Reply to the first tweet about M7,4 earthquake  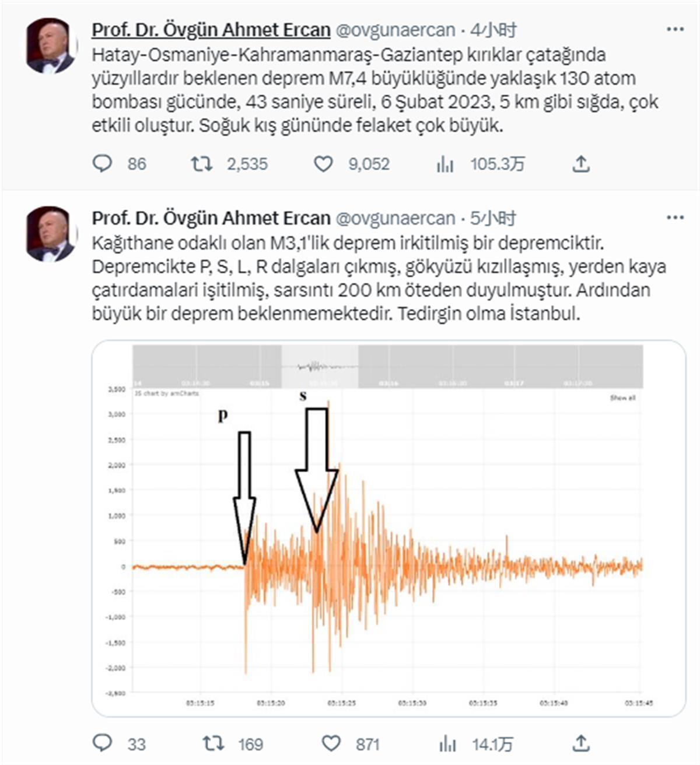tap(103, 164)
